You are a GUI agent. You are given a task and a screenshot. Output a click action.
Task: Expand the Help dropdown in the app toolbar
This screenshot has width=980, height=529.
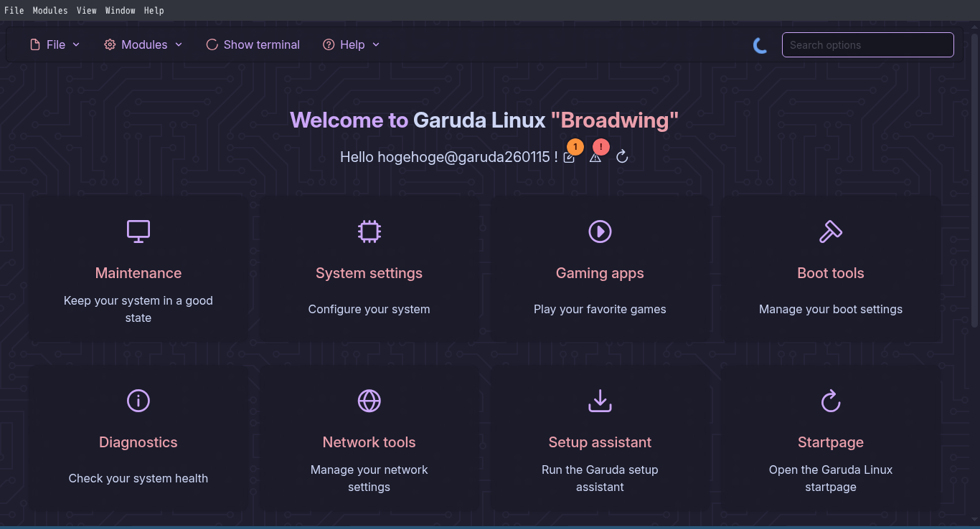[x=352, y=44]
